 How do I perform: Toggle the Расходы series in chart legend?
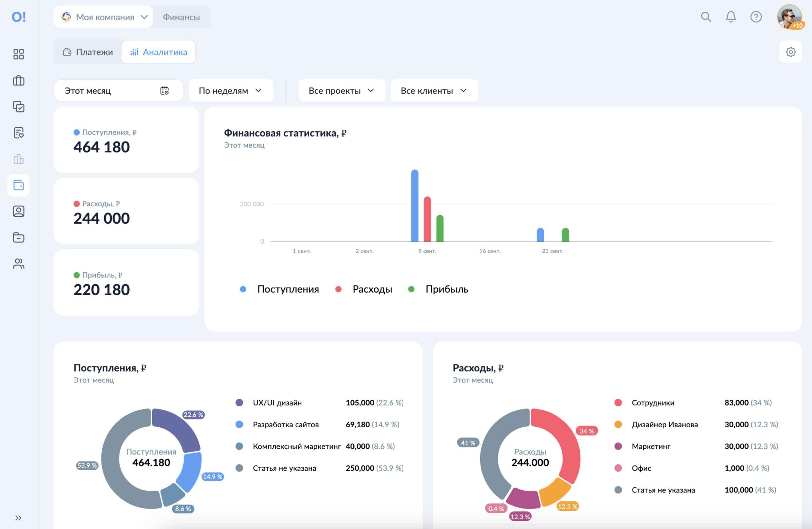click(364, 289)
